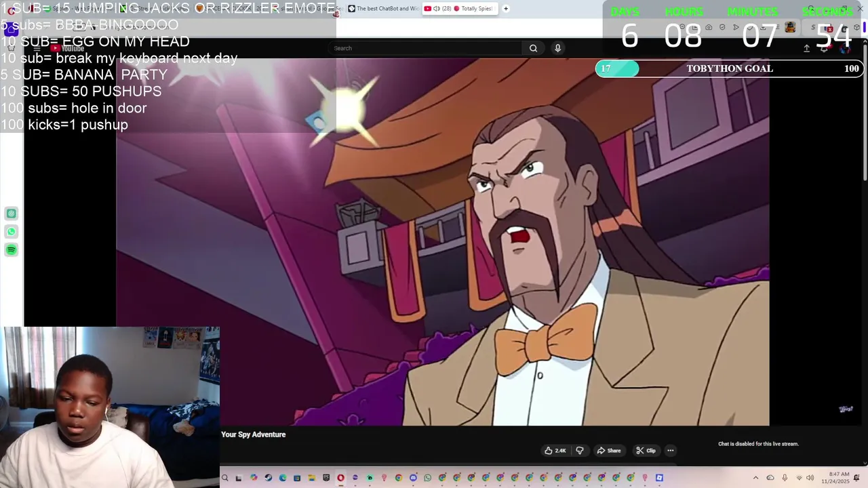Open ChatGPT in the Opera sidebar
The width and height of the screenshot is (868, 488).
point(11,213)
